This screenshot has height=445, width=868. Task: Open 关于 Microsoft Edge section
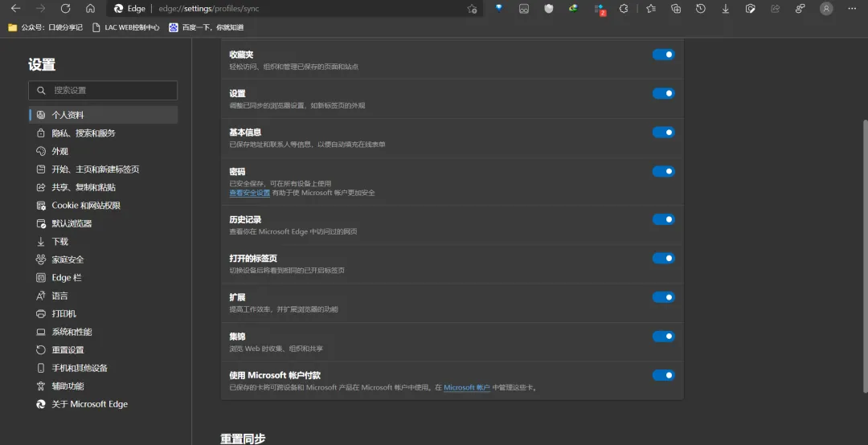(103, 404)
